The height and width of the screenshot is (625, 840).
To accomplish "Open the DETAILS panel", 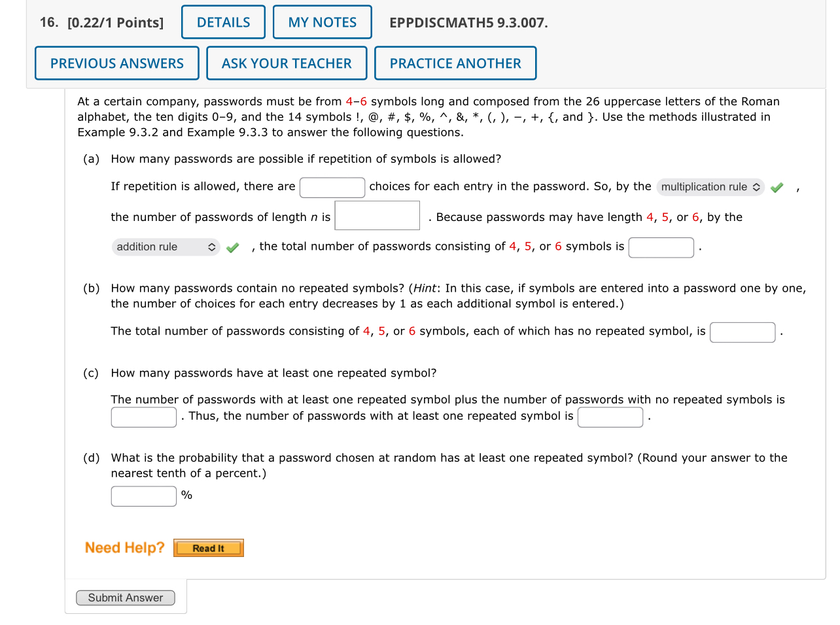I will 223,22.
